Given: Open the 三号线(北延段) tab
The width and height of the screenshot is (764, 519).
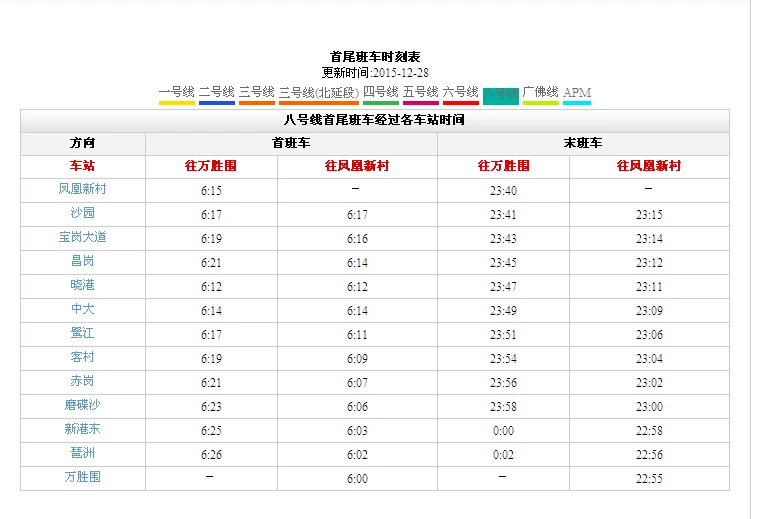Looking at the screenshot, I should click(x=319, y=93).
